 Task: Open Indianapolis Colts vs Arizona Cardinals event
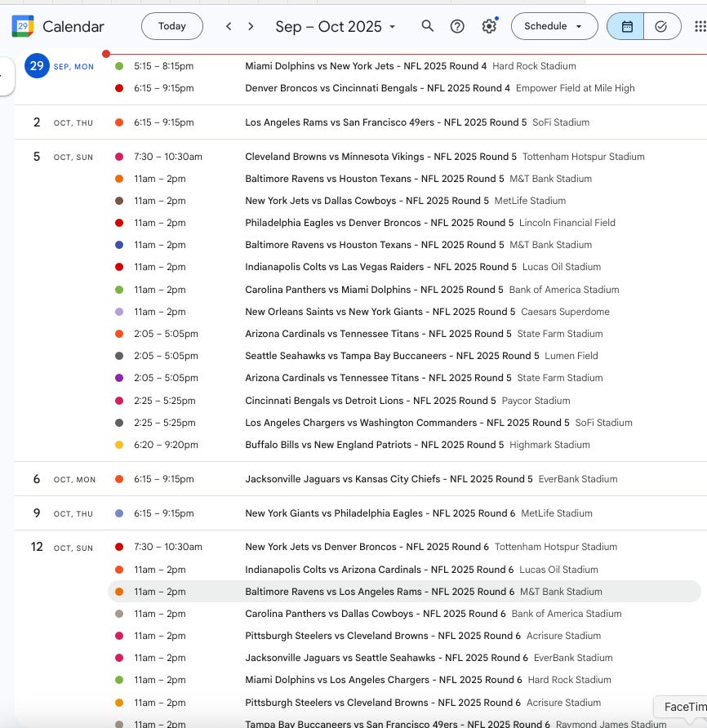404,569
